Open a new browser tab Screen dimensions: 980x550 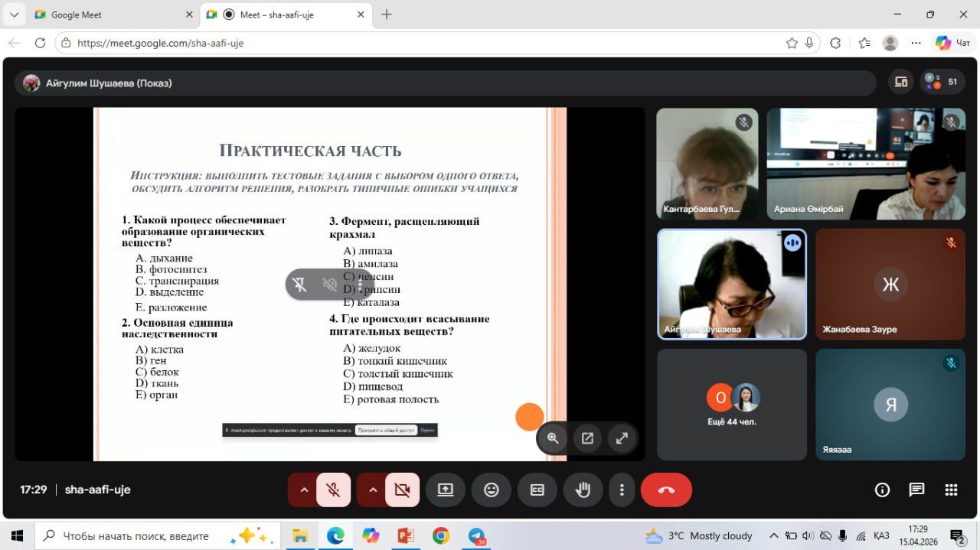click(x=387, y=15)
